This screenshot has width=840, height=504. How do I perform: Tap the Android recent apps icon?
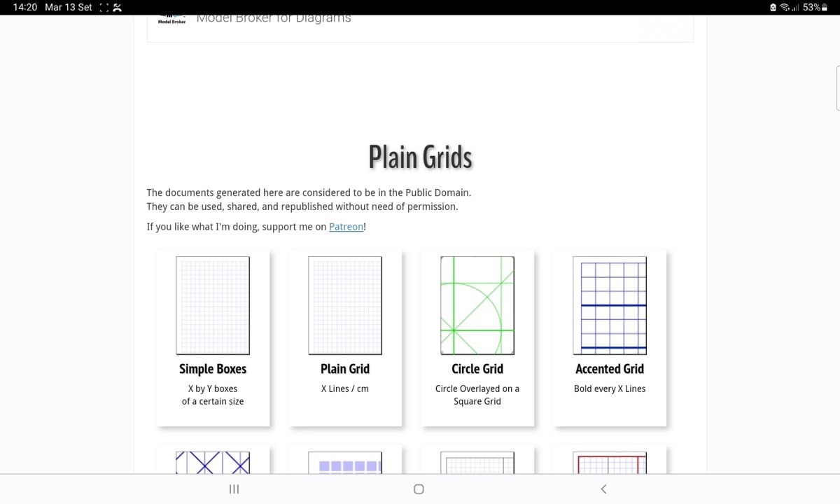coord(234,489)
